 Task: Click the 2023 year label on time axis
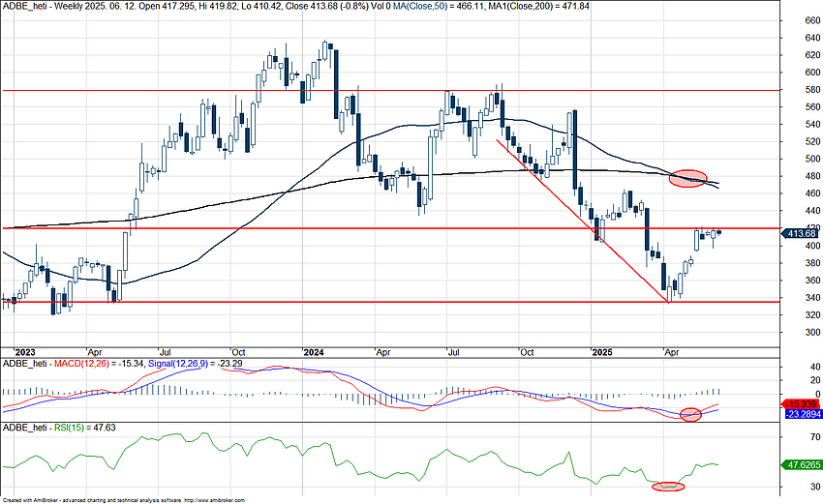pos(25,352)
